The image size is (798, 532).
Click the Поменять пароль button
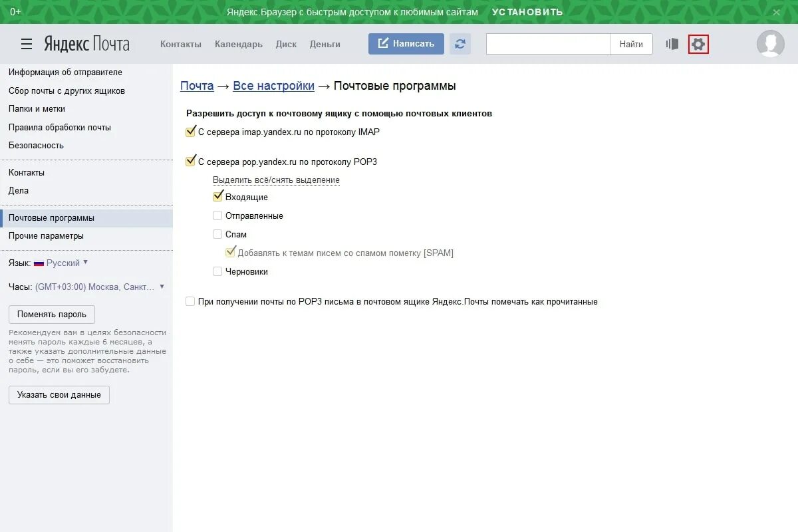pyautogui.click(x=52, y=314)
